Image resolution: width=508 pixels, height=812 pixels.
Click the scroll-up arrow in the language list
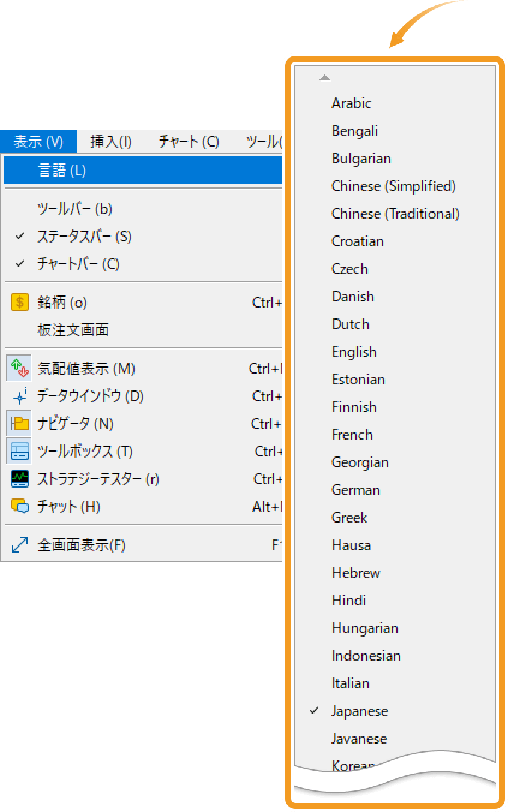325,77
